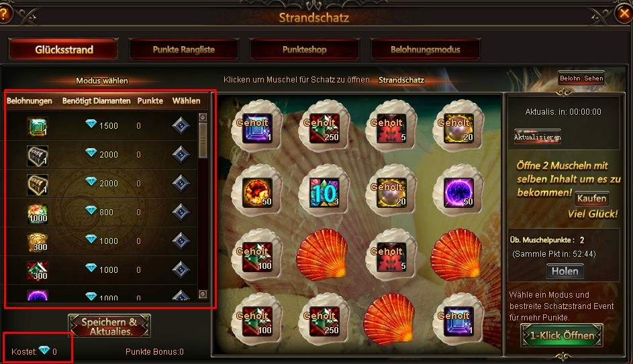This screenshot has width=633, height=364.
Task: Open the orange shell right of Geholt 5
Action: tap(456, 255)
